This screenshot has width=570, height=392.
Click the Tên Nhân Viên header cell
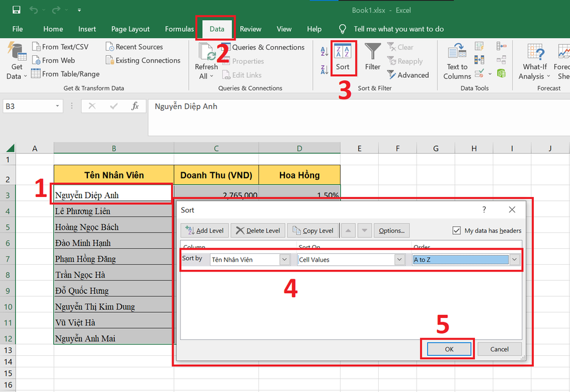pyautogui.click(x=114, y=175)
